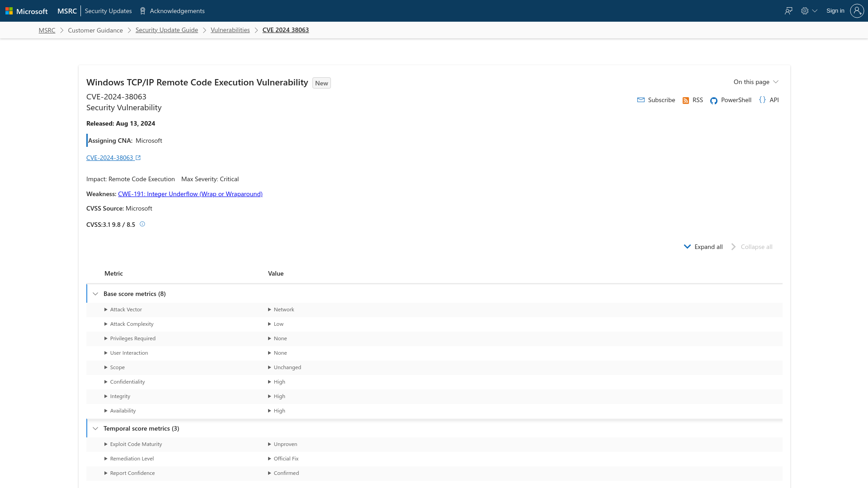The width and height of the screenshot is (868, 488).
Task: Expand the Integrity metric row
Action: pos(117,396)
